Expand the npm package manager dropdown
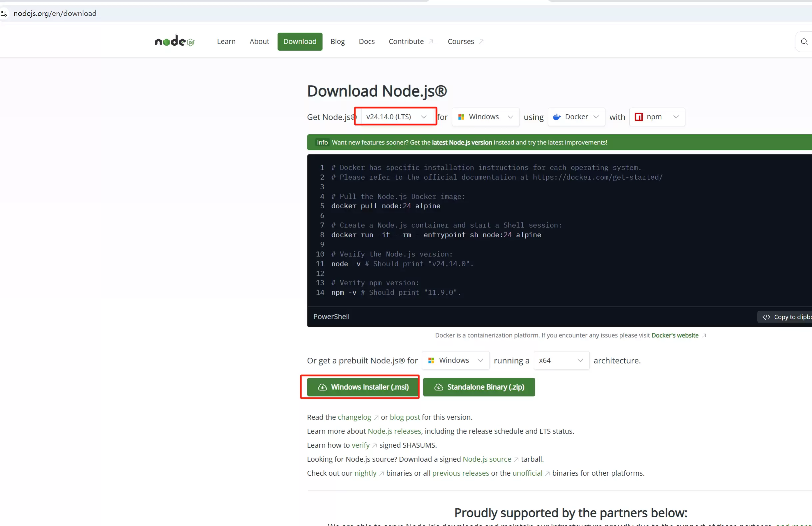This screenshot has height=526, width=812. coord(657,117)
